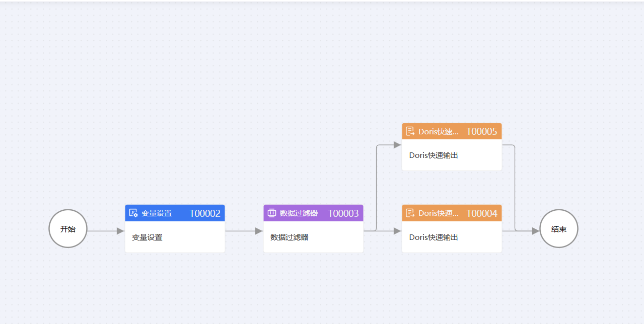Click the arrowhead pointing into node T00005
The height and width of the screenshot is (324, 644).
(397, 145)
